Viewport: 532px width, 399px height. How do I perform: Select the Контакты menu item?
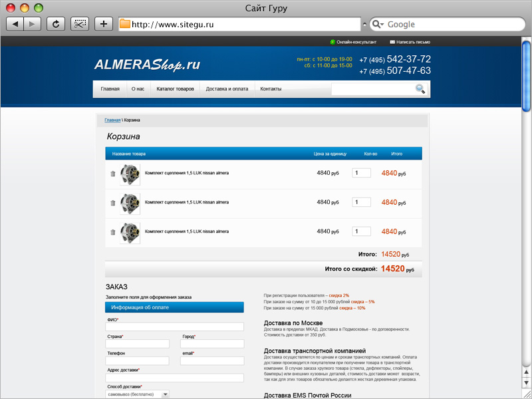pyautogui.click(x=271, y=89)
